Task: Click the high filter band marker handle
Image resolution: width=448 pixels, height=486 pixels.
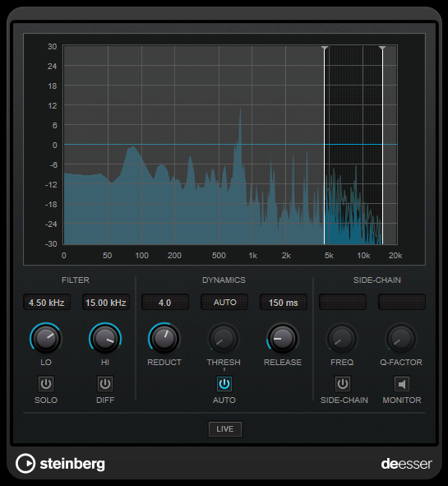Action: click(x=382, y=49)
